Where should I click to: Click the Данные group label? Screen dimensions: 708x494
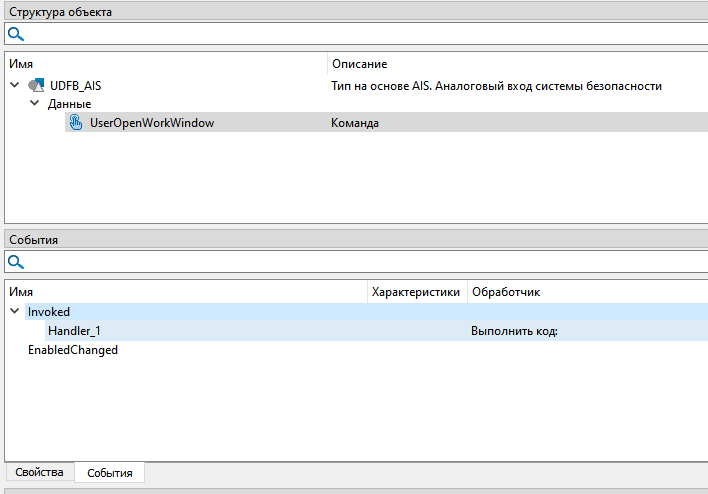click(69, 104)
